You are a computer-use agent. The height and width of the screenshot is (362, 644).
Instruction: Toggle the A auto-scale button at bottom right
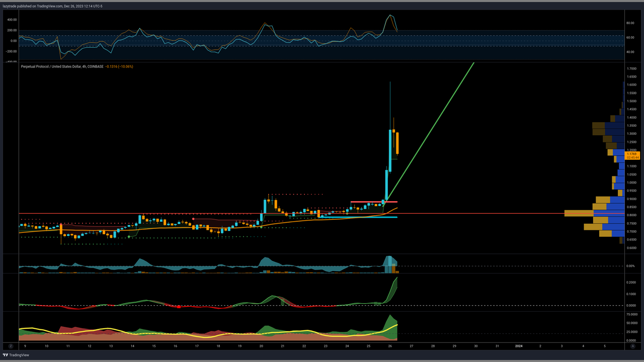coord(632,346)
